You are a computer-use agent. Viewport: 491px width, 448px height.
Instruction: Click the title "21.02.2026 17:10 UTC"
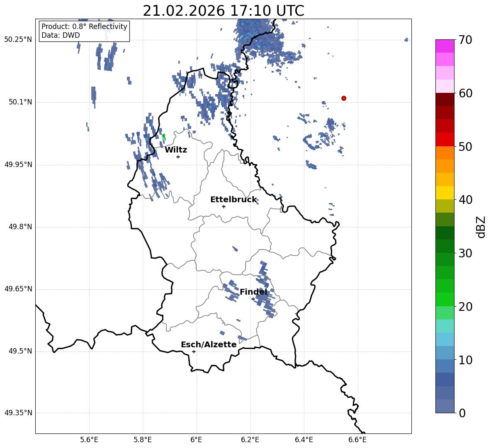coord(223,11)
